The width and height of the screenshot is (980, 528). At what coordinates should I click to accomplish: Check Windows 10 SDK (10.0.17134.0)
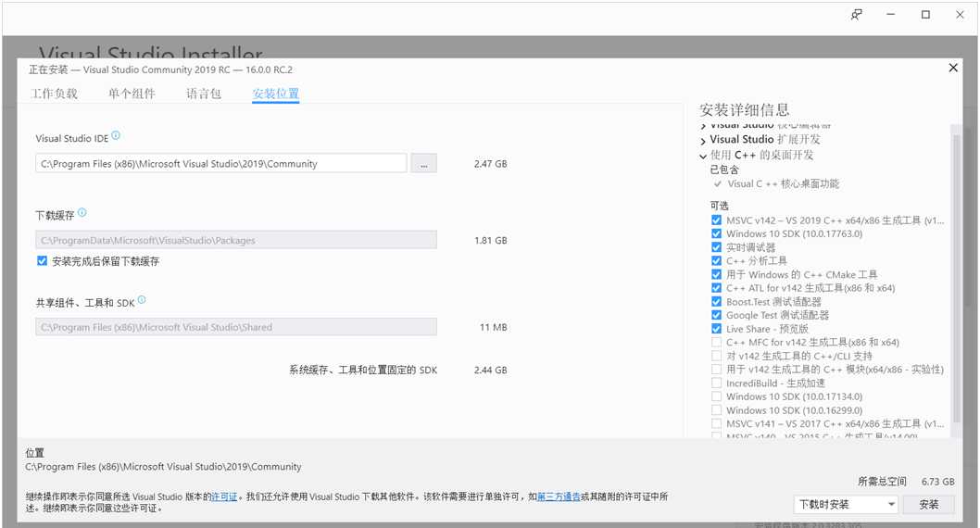click(716, 396)
